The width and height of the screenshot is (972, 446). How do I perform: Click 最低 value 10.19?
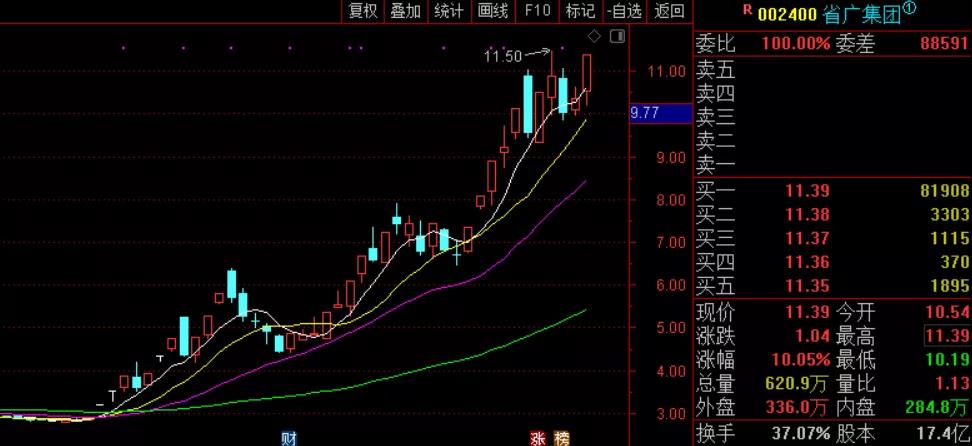point(947,360)
